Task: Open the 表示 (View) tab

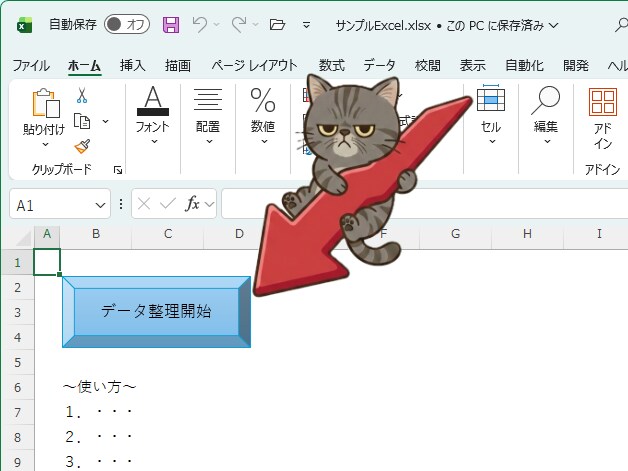Action: tap(473, 65)
